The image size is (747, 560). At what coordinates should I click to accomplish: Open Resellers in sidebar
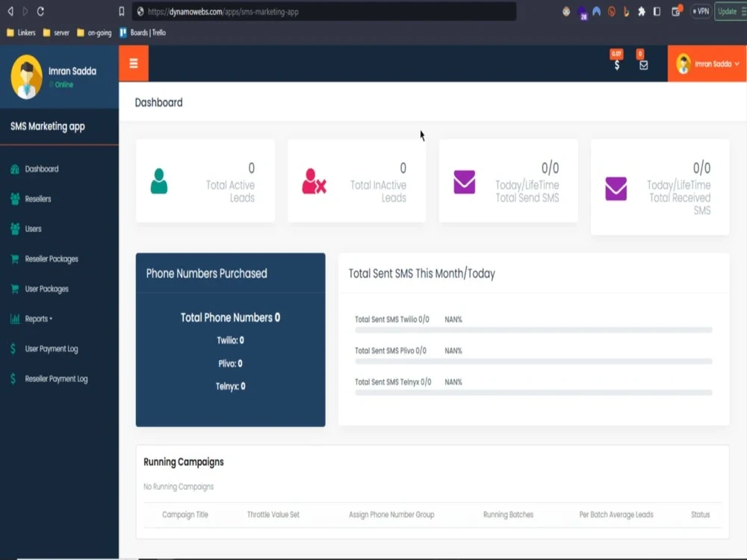(x=37, y=199)
